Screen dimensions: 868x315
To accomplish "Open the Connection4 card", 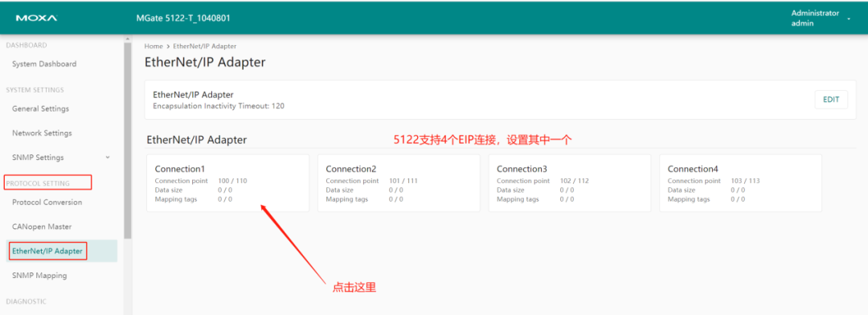I will [x=741, y=183].
